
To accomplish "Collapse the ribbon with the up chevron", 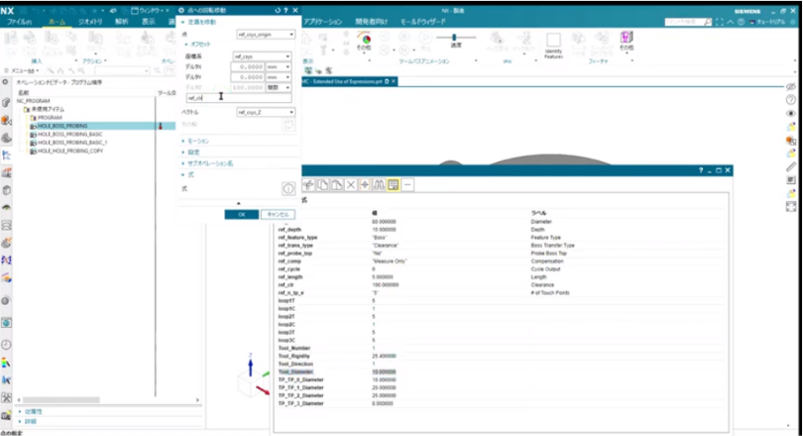I will click(x=730, y=22).
